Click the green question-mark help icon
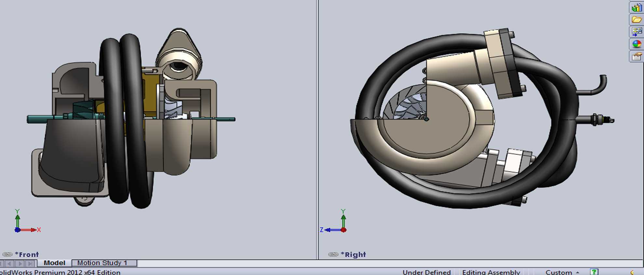 click(x=594, y=272)
